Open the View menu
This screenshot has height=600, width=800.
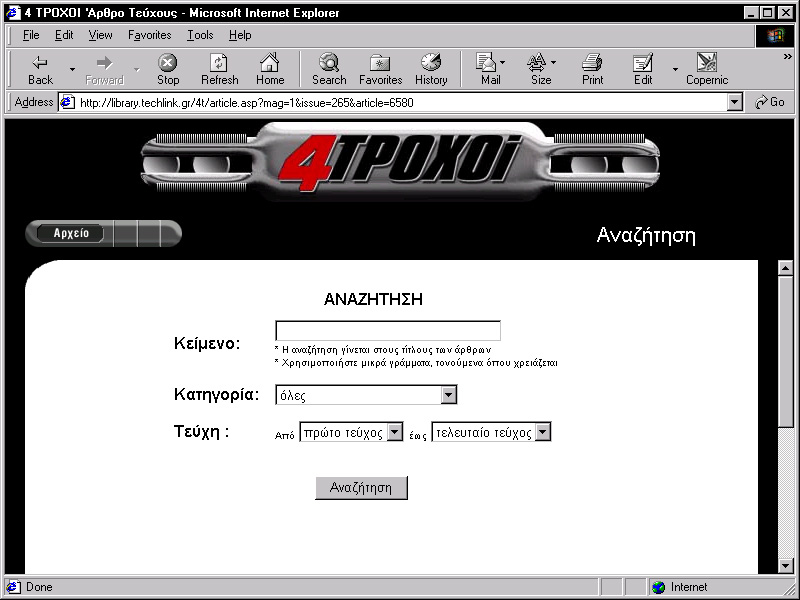(x=100, y=35)
